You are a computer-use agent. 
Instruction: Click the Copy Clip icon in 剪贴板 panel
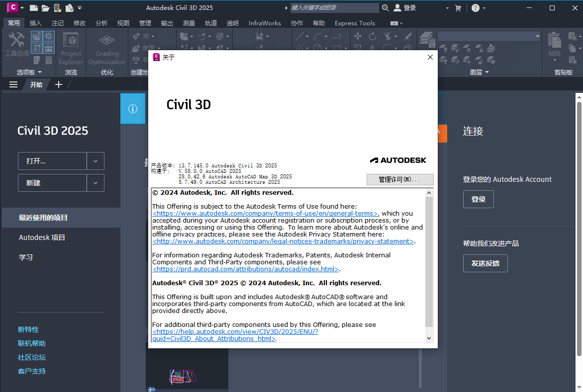click(x=572, y=48)
